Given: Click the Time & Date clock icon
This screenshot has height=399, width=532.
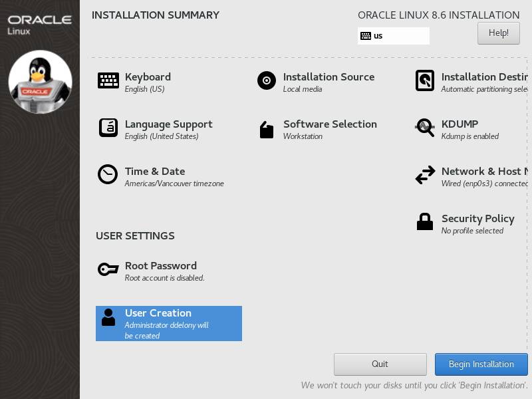Looking at the screenshot, I should pyautogui.click(x=107, y=175).
